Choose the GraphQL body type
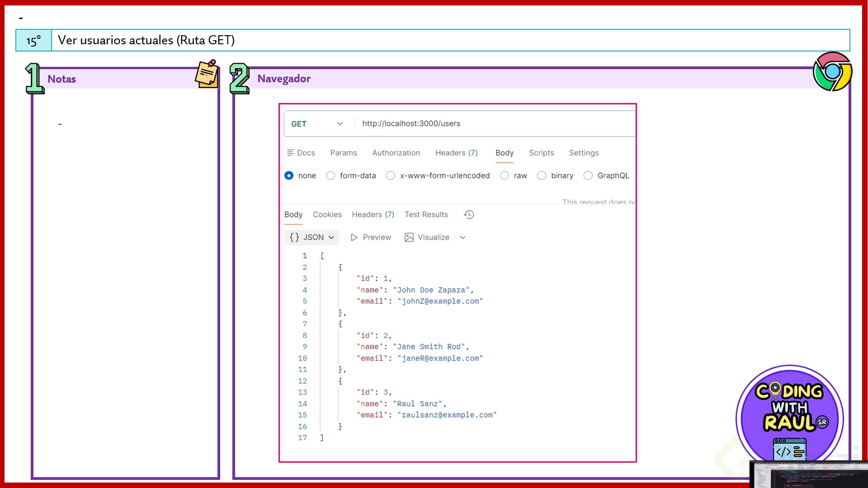The image size is (868, 488). pyautogui.click(x=588, y=175)
